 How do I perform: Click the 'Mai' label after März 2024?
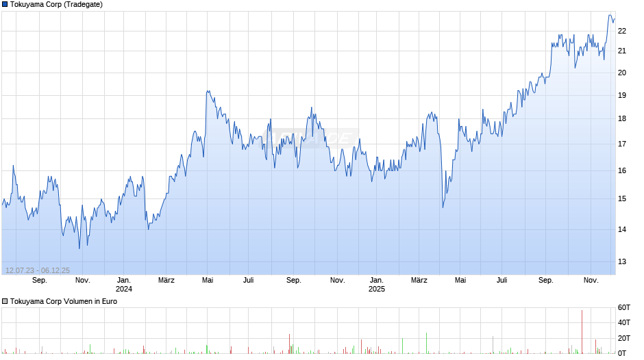pyautogui.click(x=208, y=281)
